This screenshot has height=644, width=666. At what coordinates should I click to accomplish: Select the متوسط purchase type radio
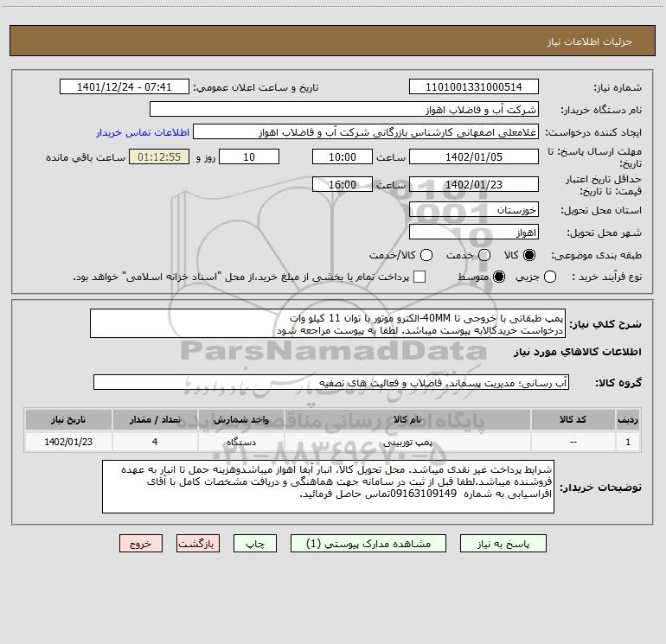(499, 277)
